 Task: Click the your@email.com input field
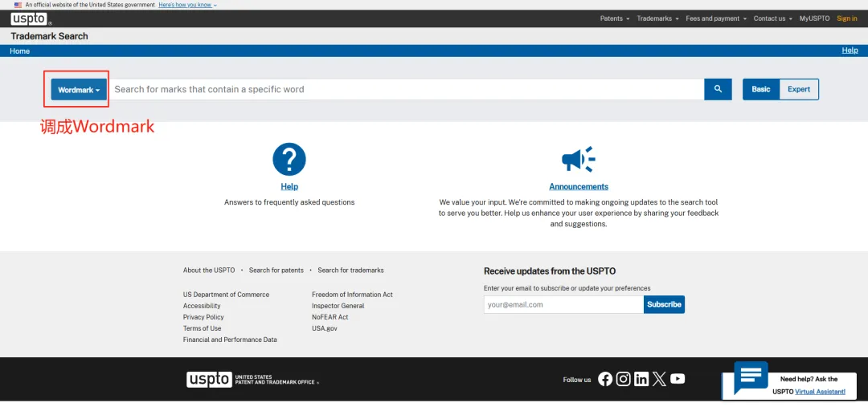click(x=563, y=304)
